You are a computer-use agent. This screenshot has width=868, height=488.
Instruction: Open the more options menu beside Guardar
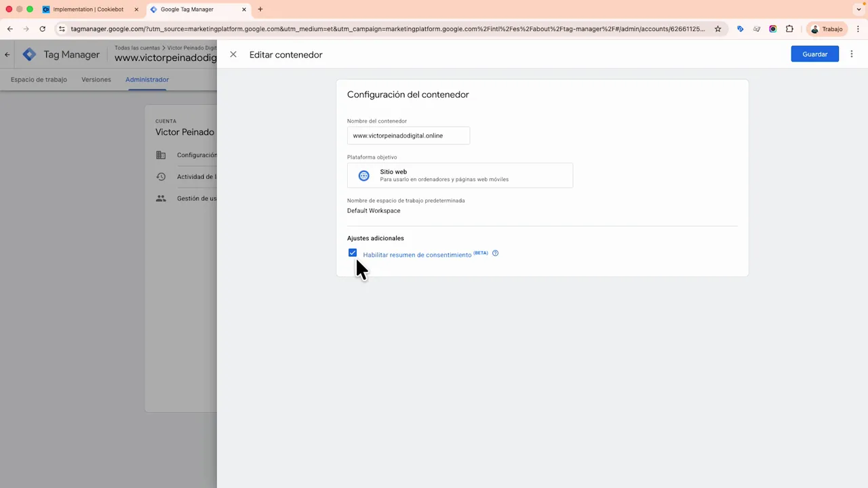pos(852,54)
